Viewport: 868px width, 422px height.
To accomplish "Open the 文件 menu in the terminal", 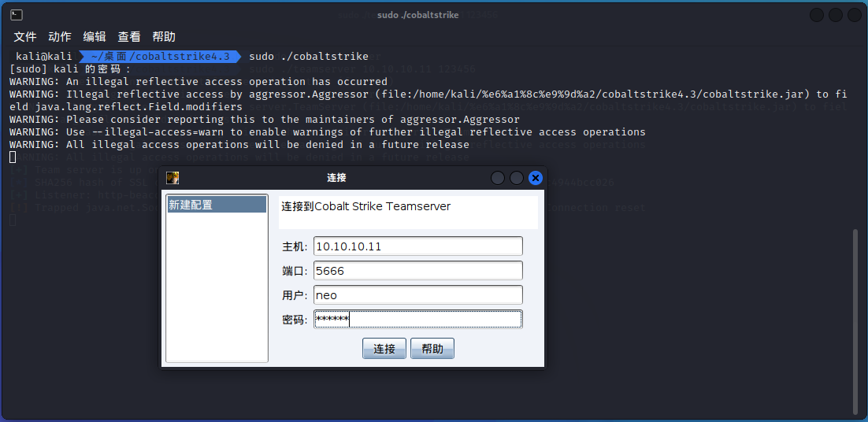I will 25,37.
